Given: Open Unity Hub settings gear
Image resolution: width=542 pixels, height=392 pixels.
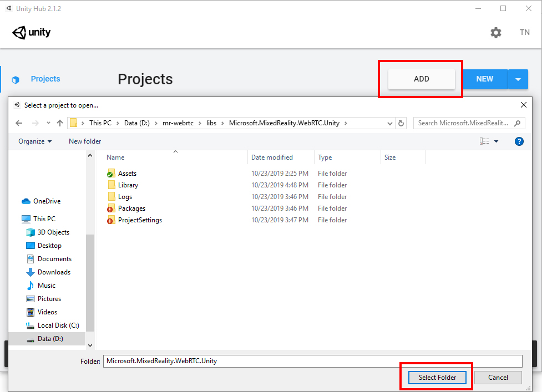Looking at the screenshot, I should 496,33.
